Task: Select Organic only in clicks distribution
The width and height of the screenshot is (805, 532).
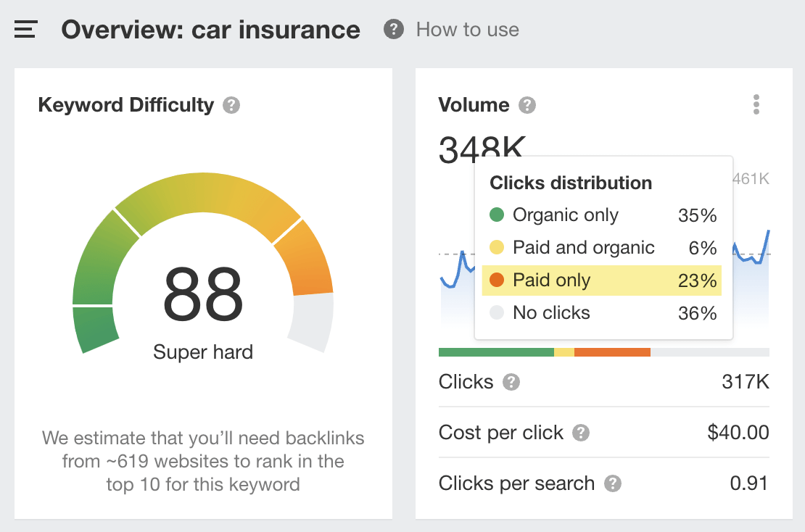Action: click(x=565, y=215)
